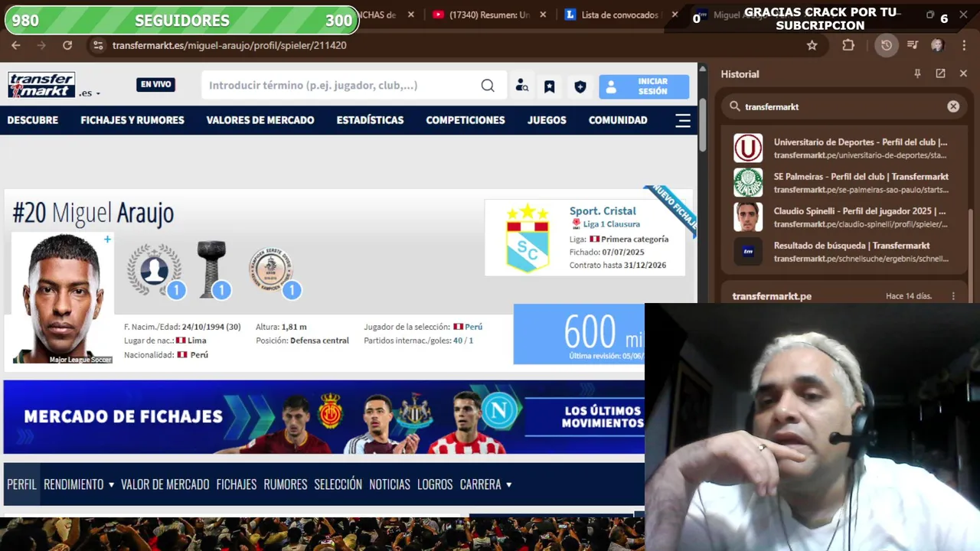Screen dimensions: 980x551
Task: Go back using the browser back arrow
Action: click(15, 45)
